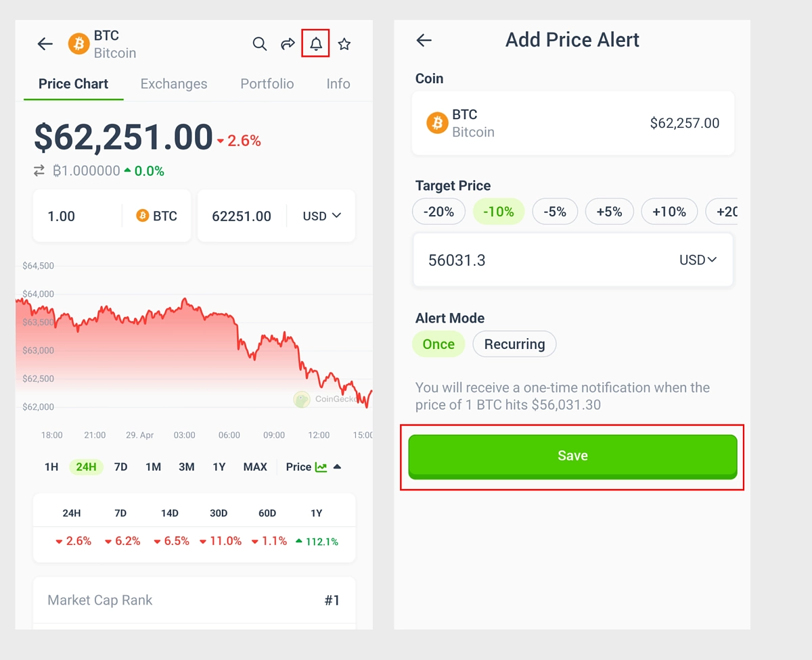
Task: Select the Once alert mode
Action: tap(438, 344)
